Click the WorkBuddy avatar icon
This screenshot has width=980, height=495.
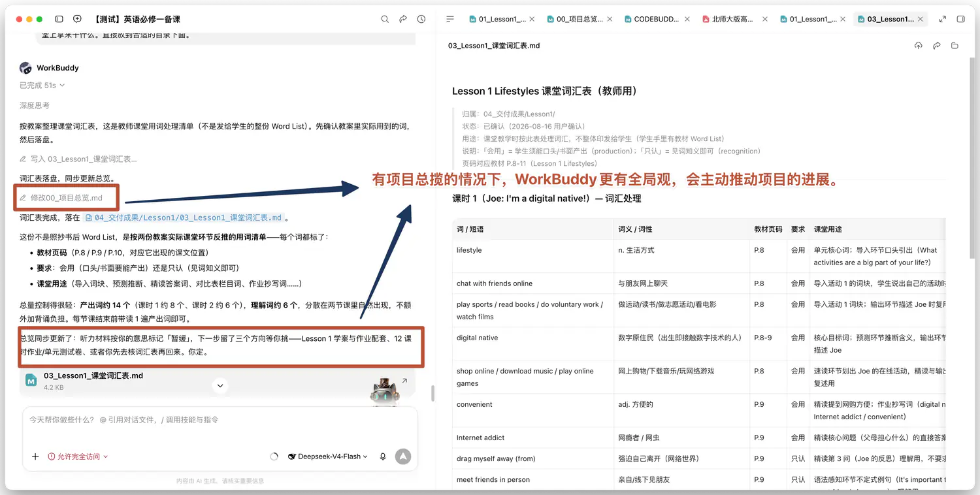point(26,68)
